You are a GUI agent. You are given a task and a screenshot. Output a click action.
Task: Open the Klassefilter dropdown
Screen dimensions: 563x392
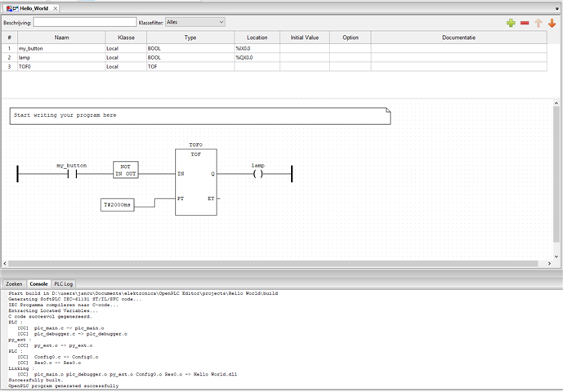click(x=195, y=22)
